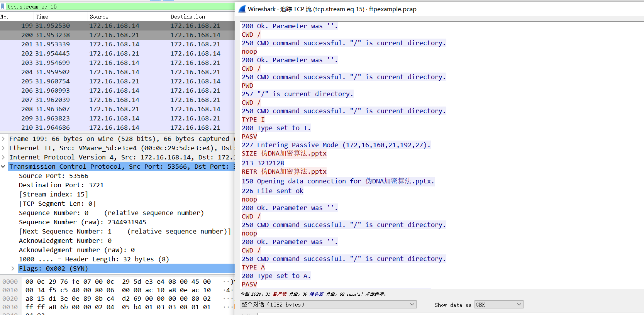The width and height of the screenshot is (644, 315).
Task: Collapse the Transmission Control Protocol row
Action: tap(3, 166)
